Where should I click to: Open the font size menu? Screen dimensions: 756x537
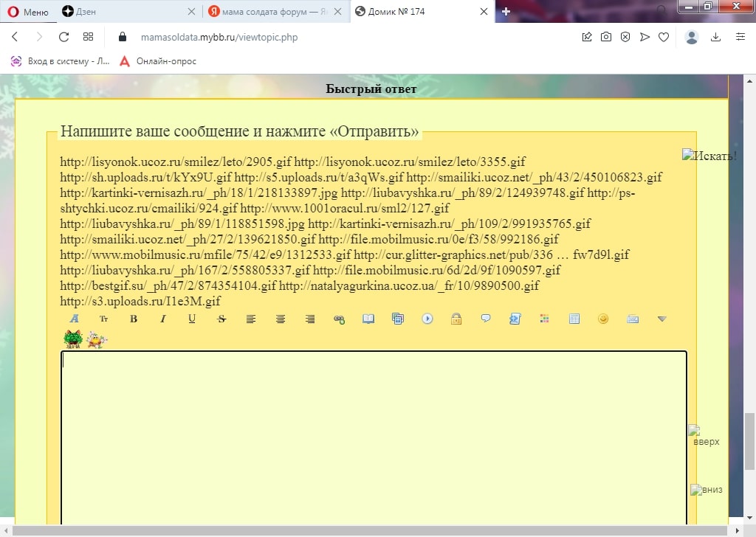coord(104,319)
